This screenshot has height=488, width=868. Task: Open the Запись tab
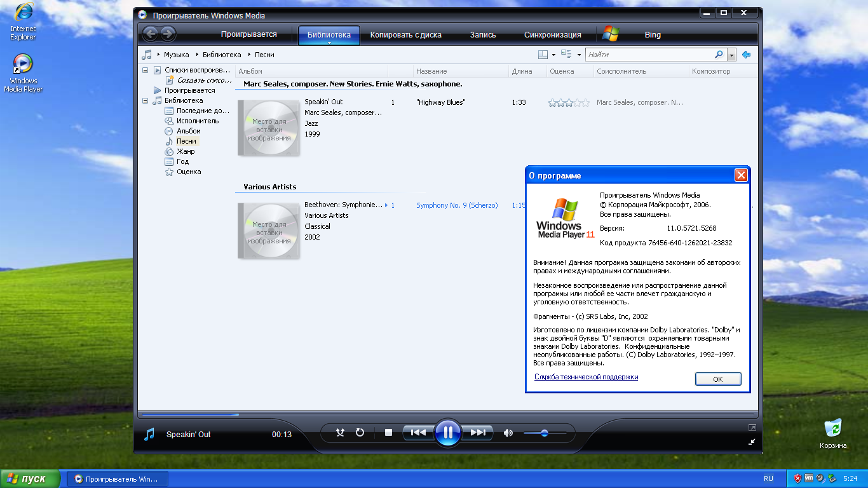coord(483,35)
